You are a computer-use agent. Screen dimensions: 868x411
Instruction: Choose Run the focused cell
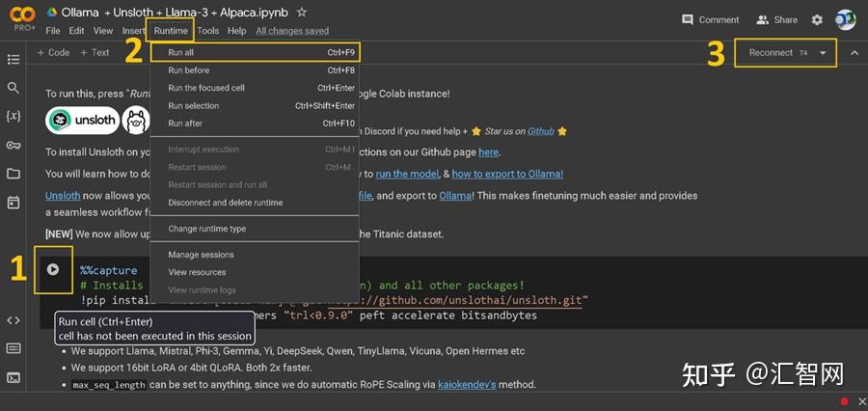coord(256,88)
